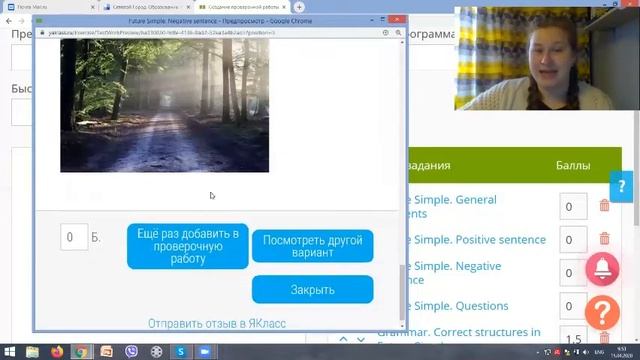Click the browser back arrow in main window
The width and height of the screenshot is (640, 360).
(9, 21)
